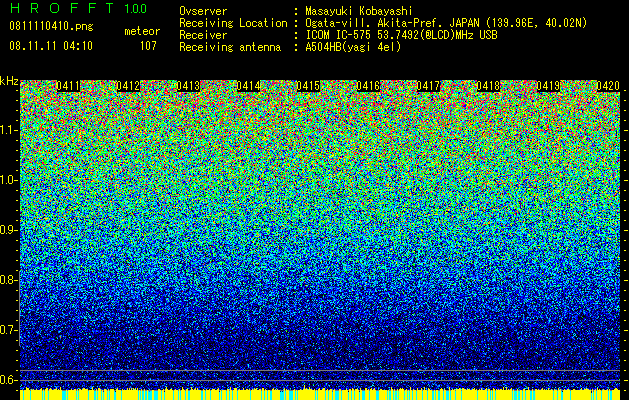Click the 0811110410.png filename label

coord(51,26)
